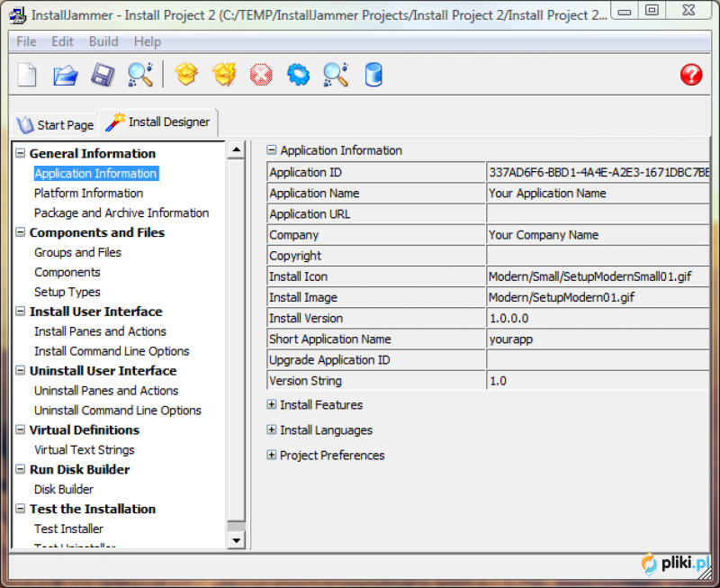Build the install with the yellow box icon

pos(186,75)
